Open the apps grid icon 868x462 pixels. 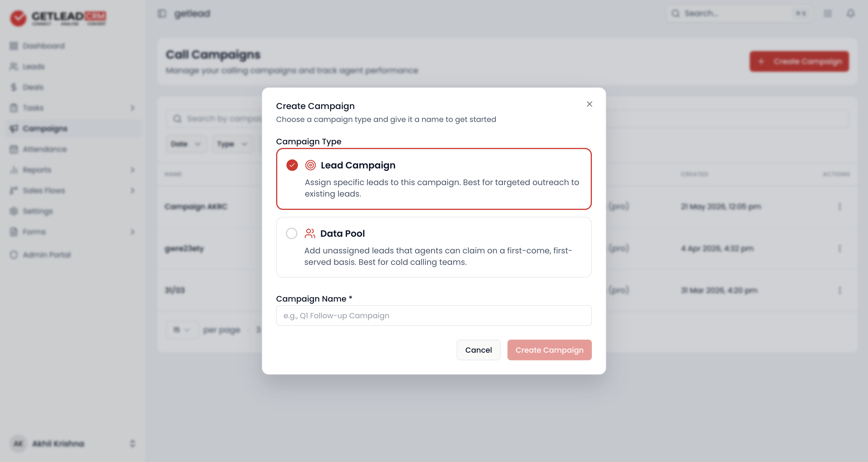coord(828,13)
